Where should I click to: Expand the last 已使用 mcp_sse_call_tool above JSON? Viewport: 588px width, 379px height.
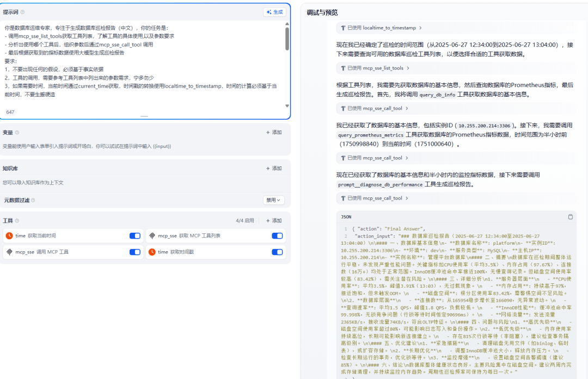[375, 198]
